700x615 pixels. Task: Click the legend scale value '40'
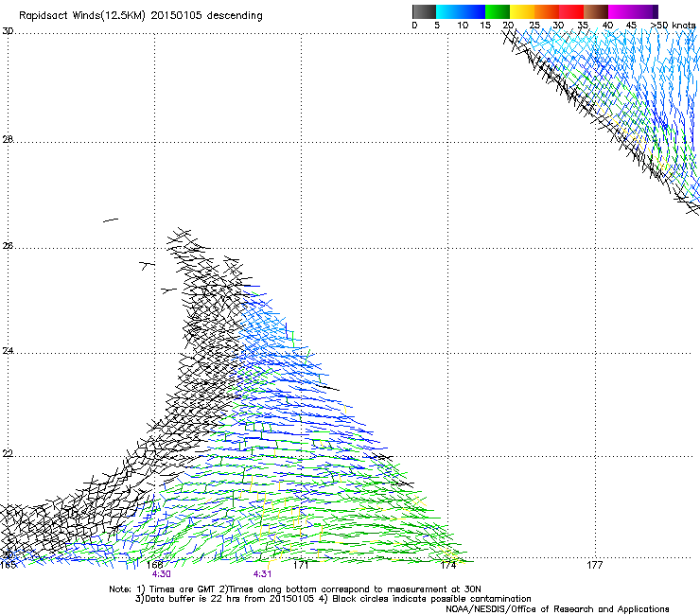click(x=607, y=26)
